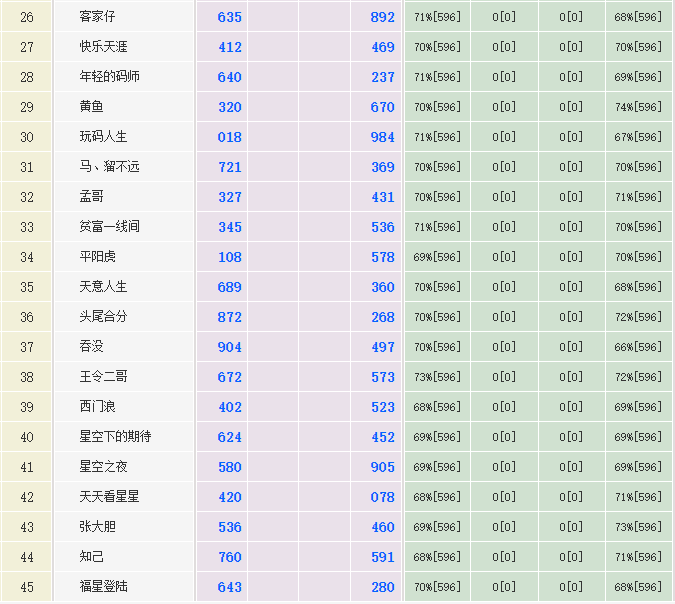
Task: Click the 73%[596] value in 张大胆 row
Action: 638,527
